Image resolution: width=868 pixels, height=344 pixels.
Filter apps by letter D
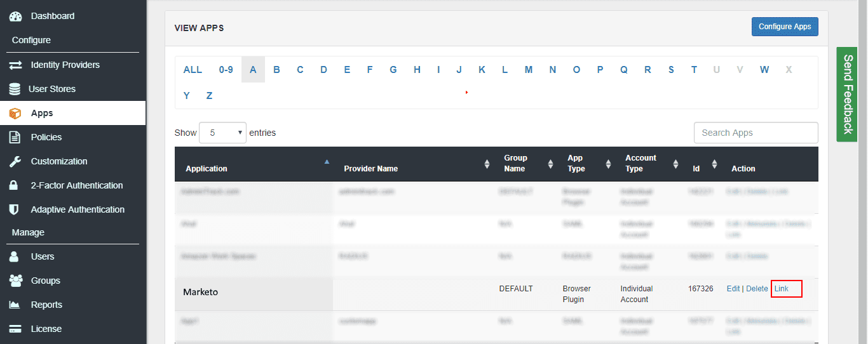pyautogui.click(x=323, y=70)
